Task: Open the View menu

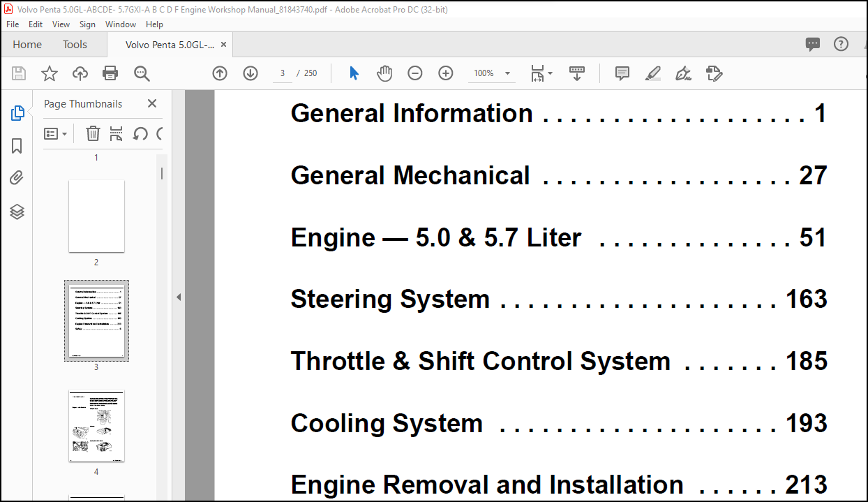Action: pos(61,24)
